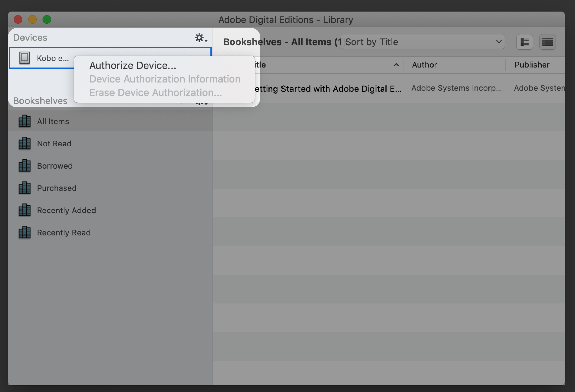
Task: Click the Borrowed bookshelf icon
Action: pos(24,165)
